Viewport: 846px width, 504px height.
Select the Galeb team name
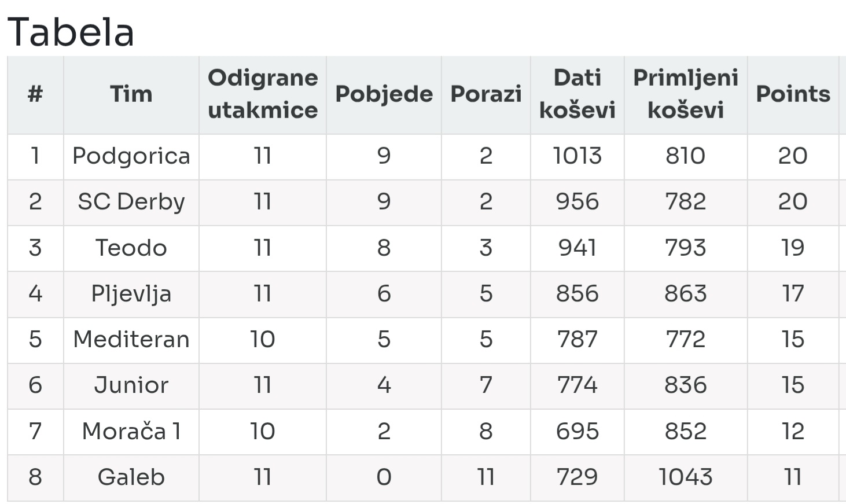(131, 477)
